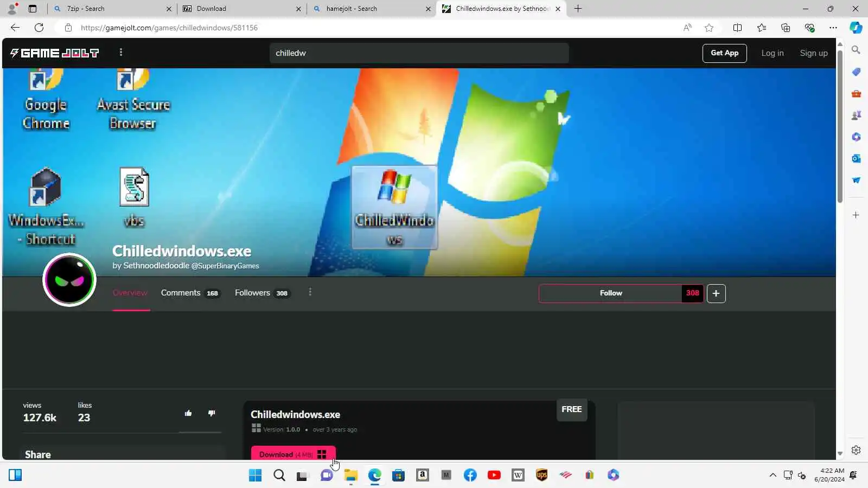The height and width of the screenshot is (488, 868).
Task: Add this page to favorites star
Action: tap(709, 28)
